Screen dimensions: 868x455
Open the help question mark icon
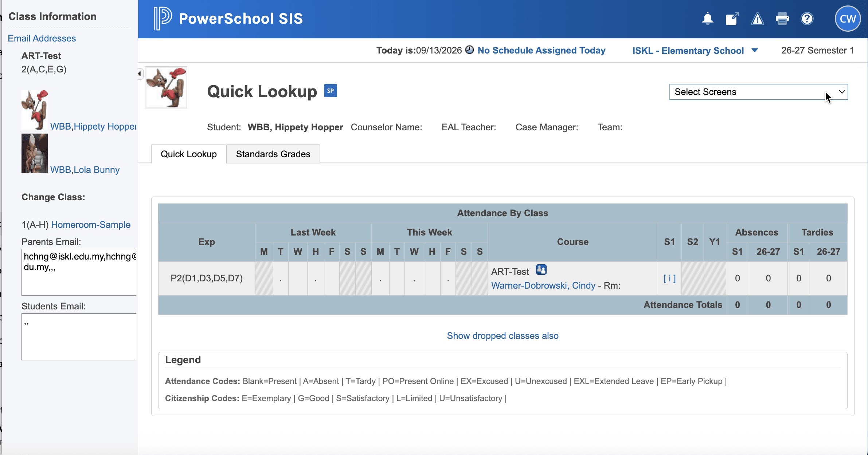[807, 19]
